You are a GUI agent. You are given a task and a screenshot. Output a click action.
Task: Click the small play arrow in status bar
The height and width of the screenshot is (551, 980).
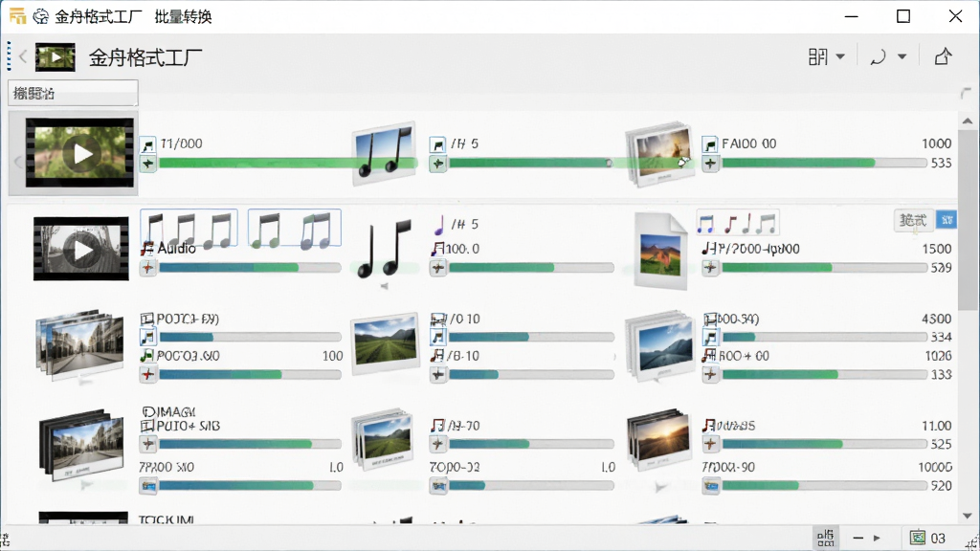[877, 538]
